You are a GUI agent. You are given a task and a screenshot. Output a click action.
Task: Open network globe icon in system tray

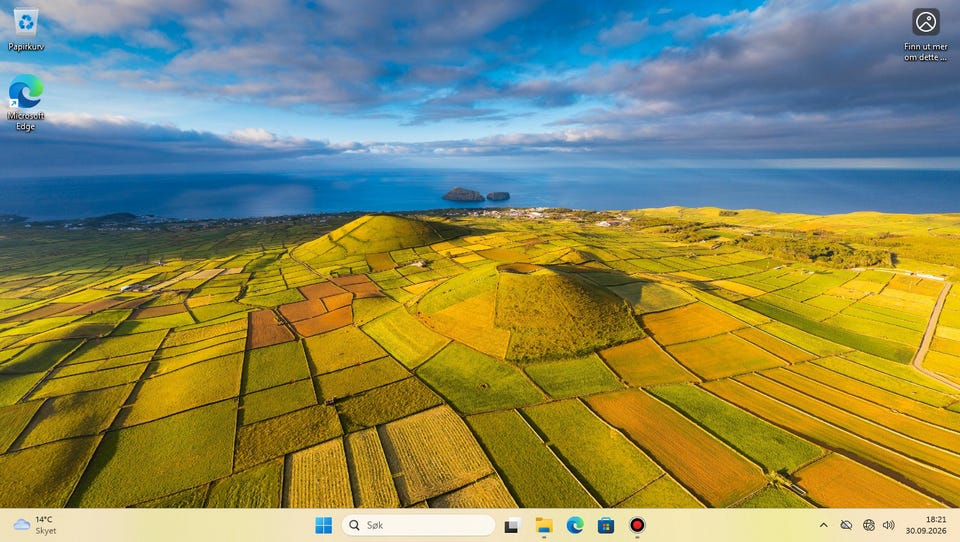point(868,525)
